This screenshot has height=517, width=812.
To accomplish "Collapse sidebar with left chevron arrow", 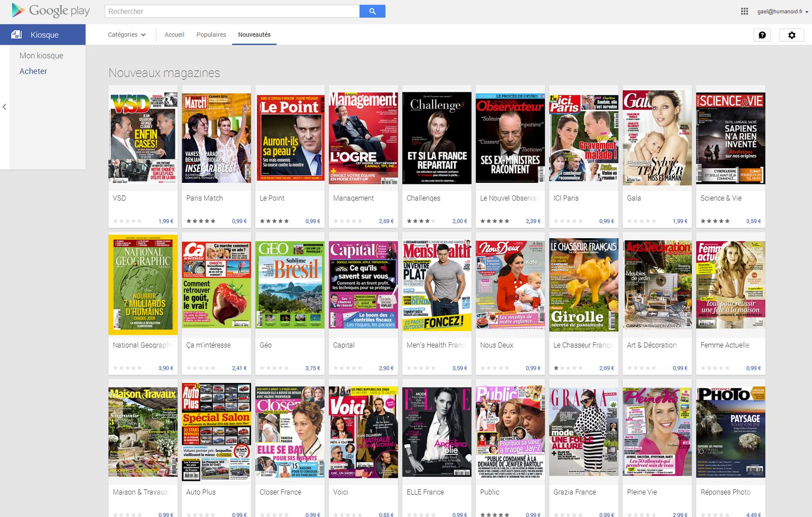I will point(4,107).
